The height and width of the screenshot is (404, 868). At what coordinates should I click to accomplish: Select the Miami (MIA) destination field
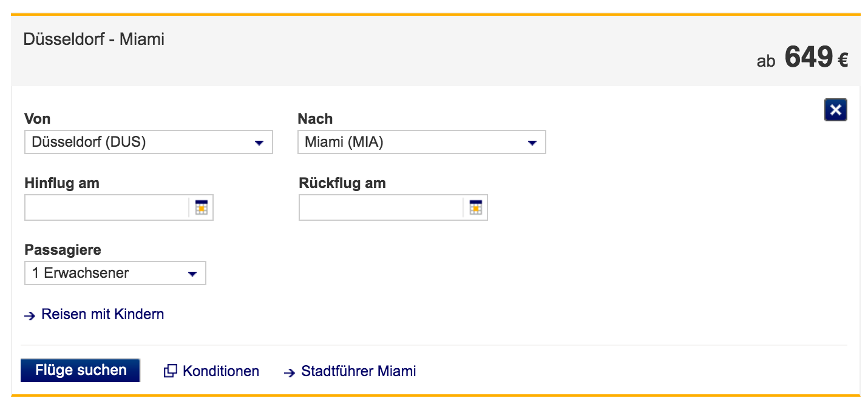pos(413,143)
